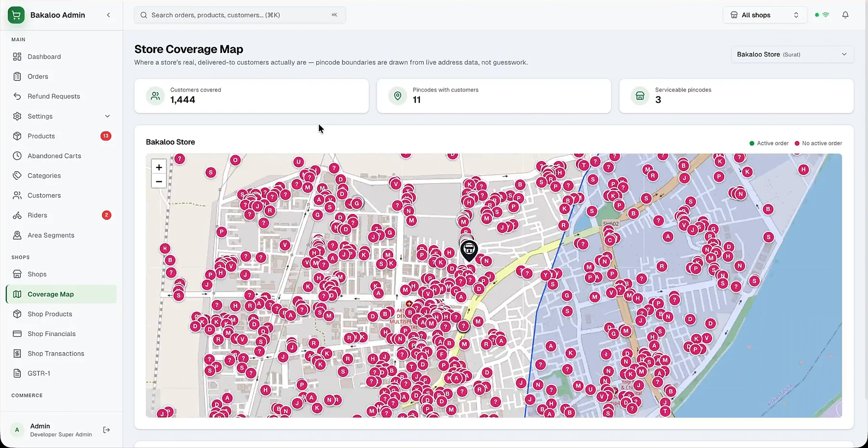Go to Shop Transactions
The height and width of the screenshot is (448, 868).
pyautogui.click(x=61, y=353)
